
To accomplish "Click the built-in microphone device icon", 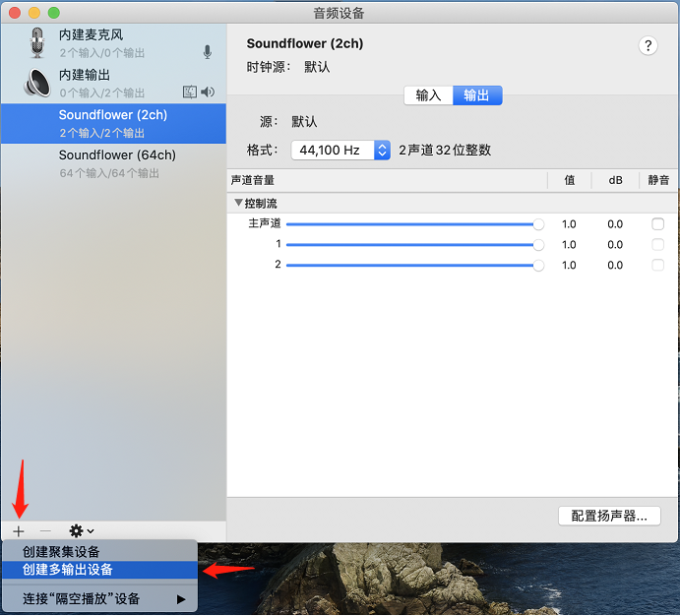I will (x=37, y=42).
